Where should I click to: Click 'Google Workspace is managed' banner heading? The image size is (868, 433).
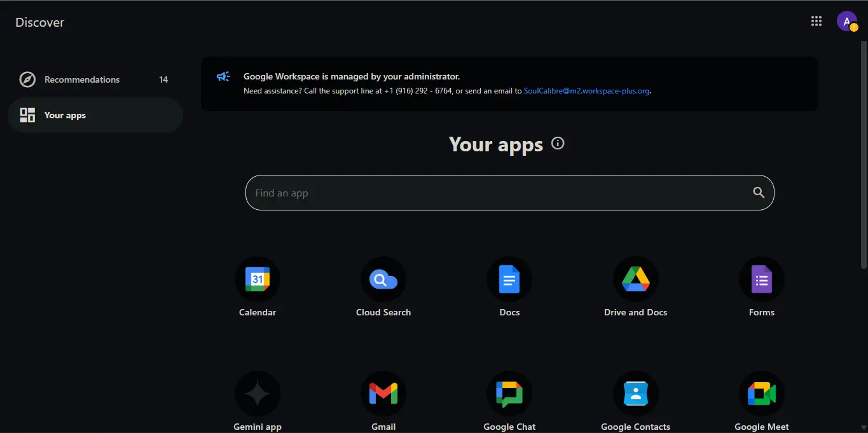pyautogui.click(x=352, y=76)
